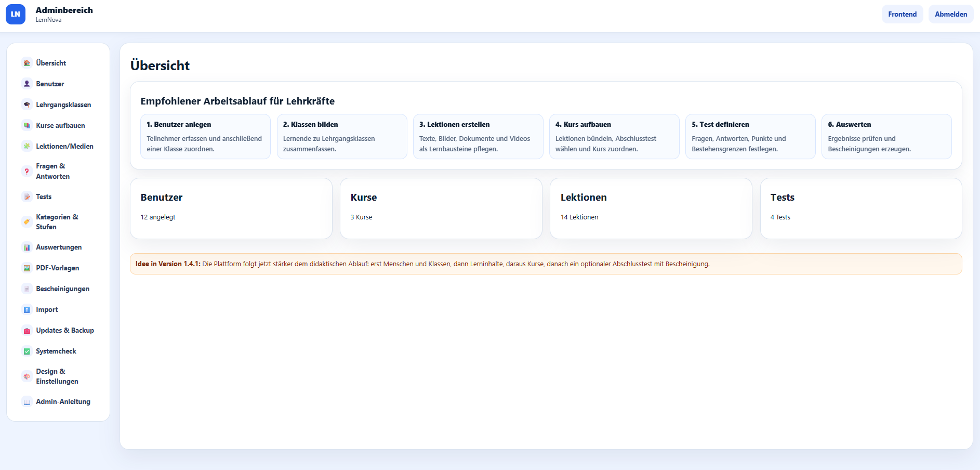Screen dimensions: 980x470
Task: Click the Admin-Anleitung book icon
Action: (x=27, y=401)
